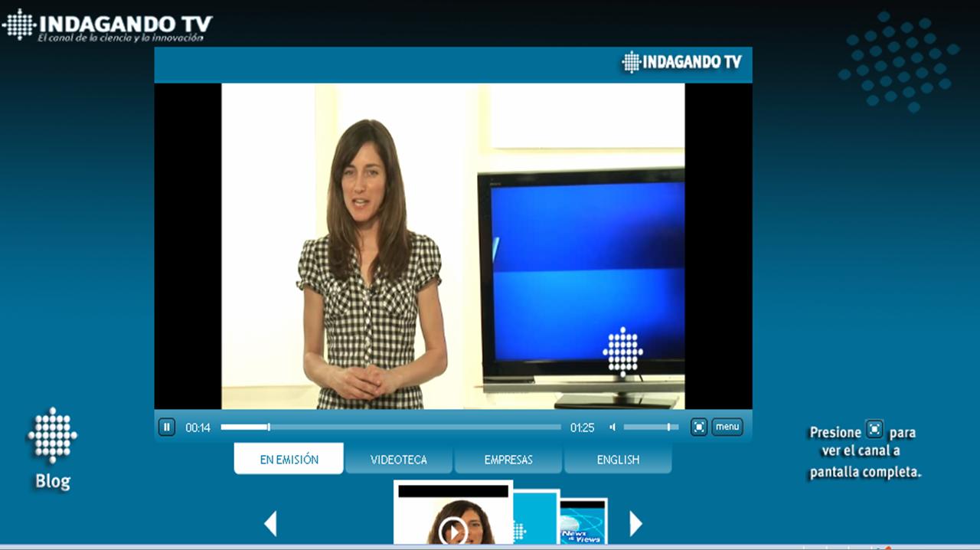Enter fullscreen using the player's fullscreen icon
The image size is (980, 550).
pyautogui.click(x=699, y=427)
